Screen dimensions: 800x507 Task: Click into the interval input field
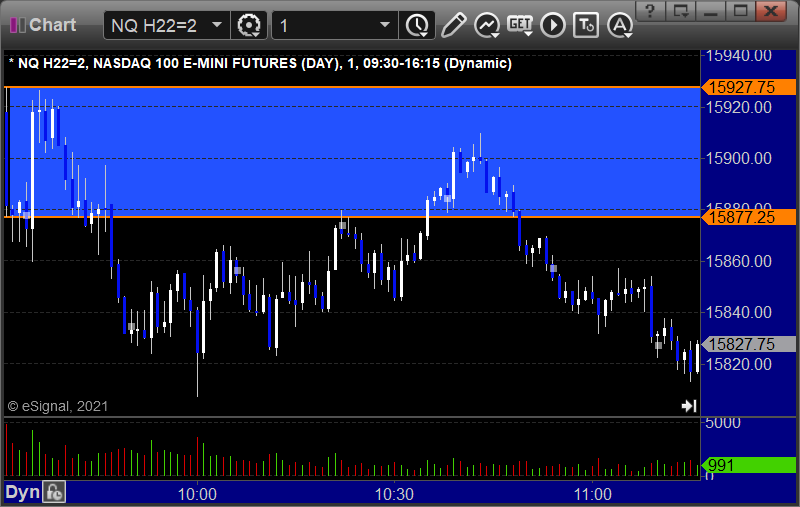(x=325, y=26)
